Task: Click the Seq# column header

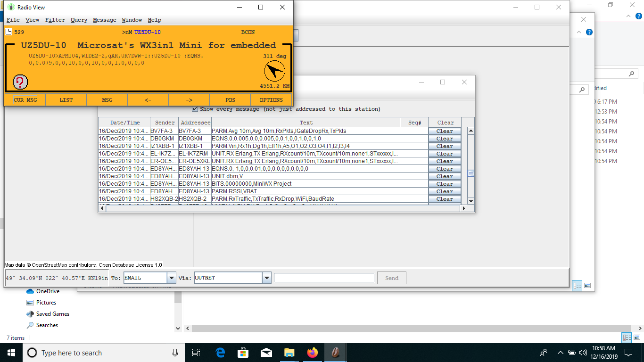Action: point(414,123)
